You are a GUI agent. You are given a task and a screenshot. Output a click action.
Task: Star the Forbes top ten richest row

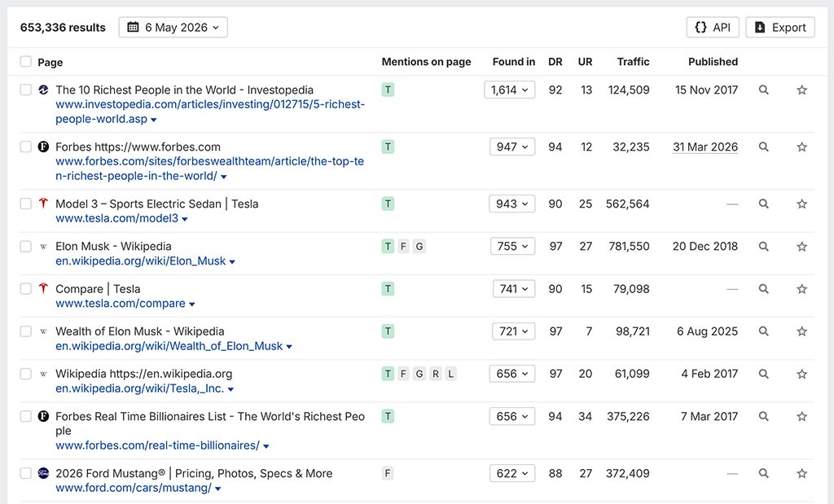point(801,147)
